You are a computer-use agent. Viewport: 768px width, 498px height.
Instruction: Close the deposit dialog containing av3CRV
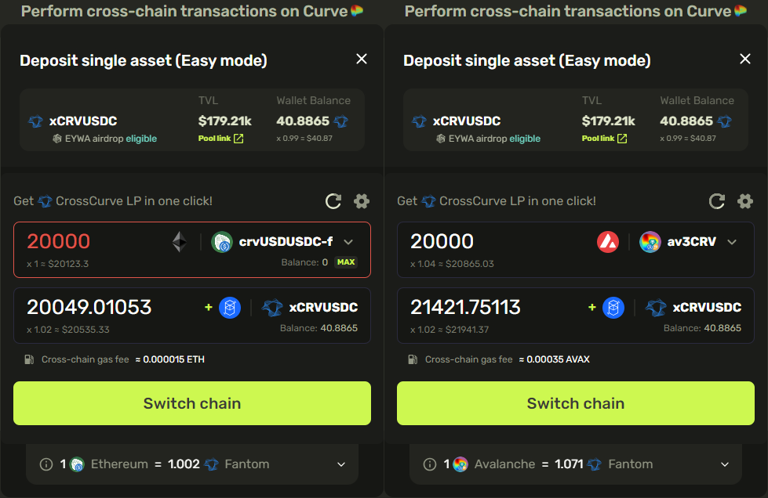[x=745, y=59]
